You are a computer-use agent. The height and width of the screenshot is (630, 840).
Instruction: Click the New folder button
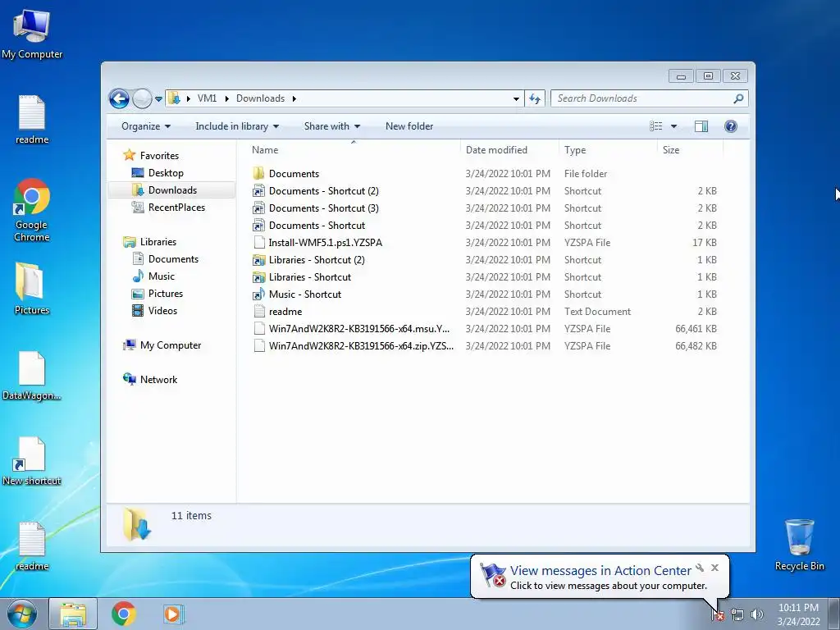tap(409, 126)
